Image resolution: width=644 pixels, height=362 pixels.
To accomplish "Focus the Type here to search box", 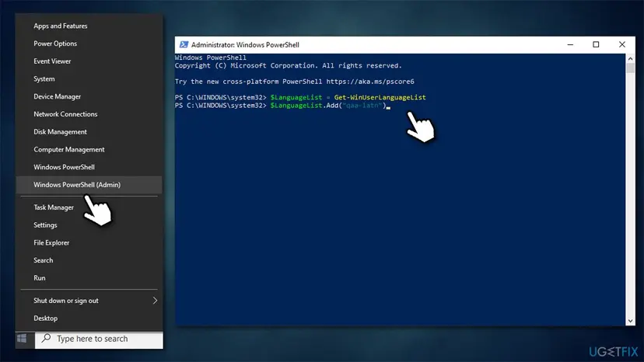I will pos(99,339).
